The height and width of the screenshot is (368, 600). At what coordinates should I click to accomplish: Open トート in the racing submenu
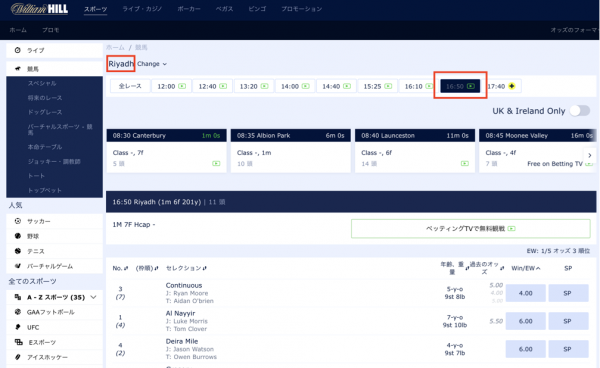click(36, 176)
